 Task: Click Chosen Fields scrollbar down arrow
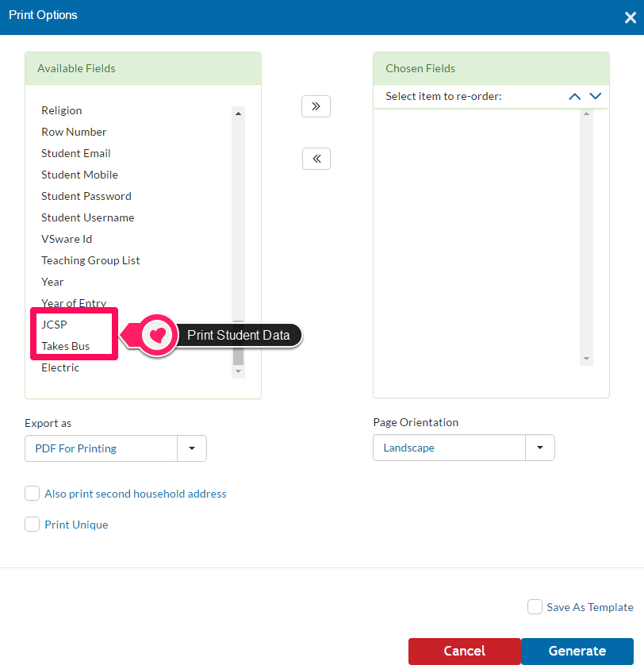586,359
